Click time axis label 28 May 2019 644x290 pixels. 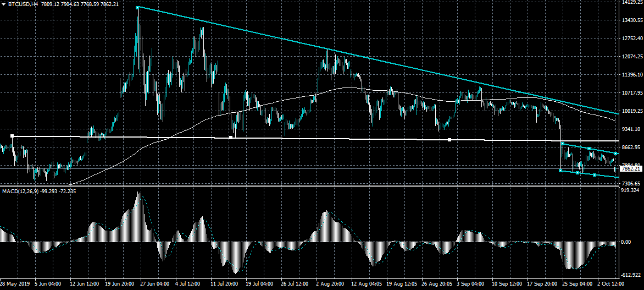[14, 284]
